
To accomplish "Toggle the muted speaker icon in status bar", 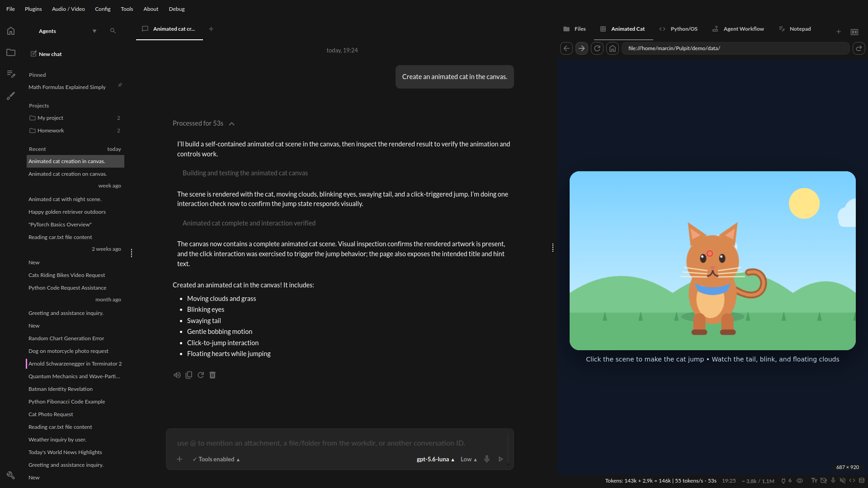I will [843, 481].
